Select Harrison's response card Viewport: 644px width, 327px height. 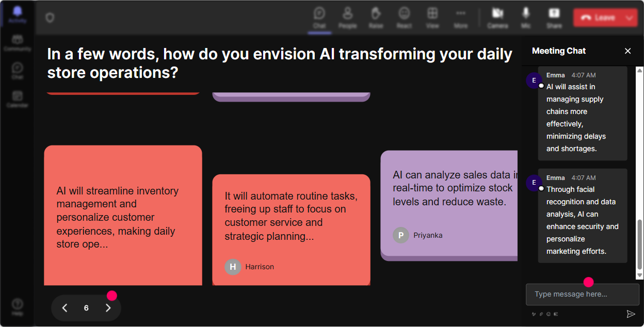coord(291,230)
